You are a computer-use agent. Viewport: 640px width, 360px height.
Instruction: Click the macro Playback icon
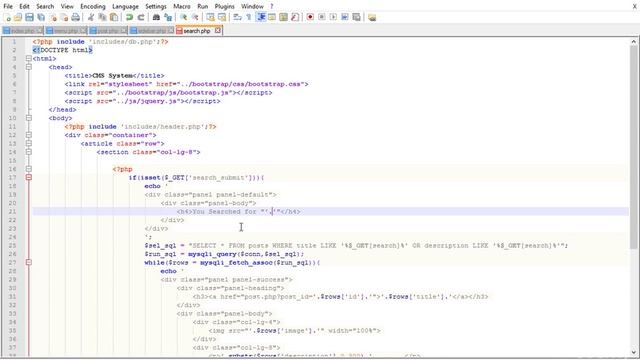point(333,17)
